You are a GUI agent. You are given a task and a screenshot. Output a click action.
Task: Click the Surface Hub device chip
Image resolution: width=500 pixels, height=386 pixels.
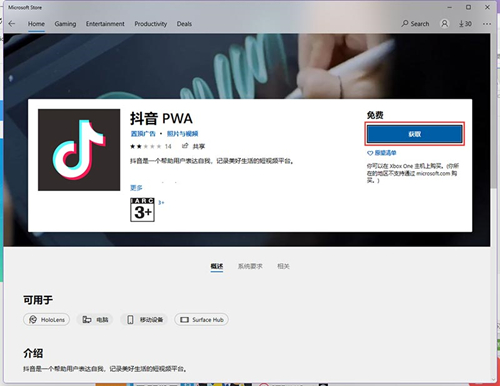[x=201, y=320]
